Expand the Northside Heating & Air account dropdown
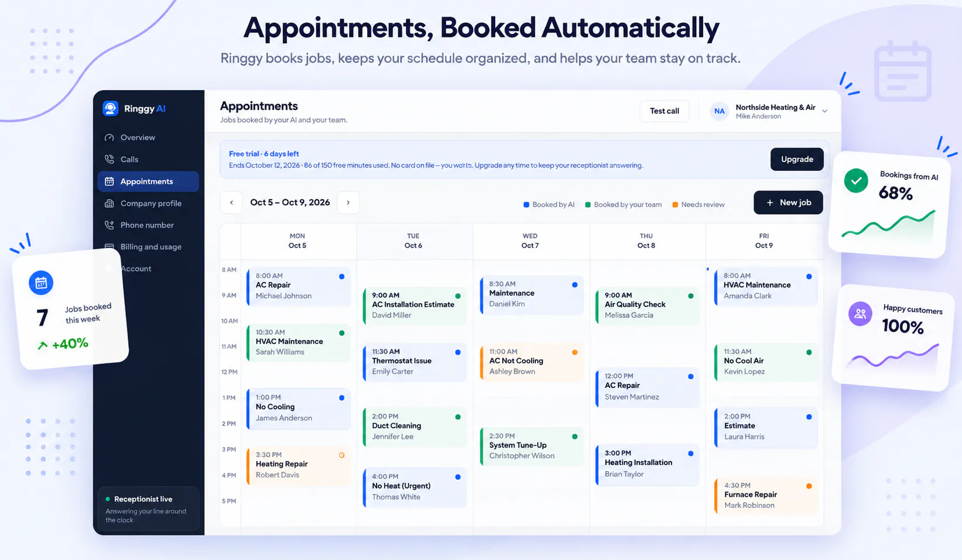This screenshot has width=962, height=560. tap(824, 111)
